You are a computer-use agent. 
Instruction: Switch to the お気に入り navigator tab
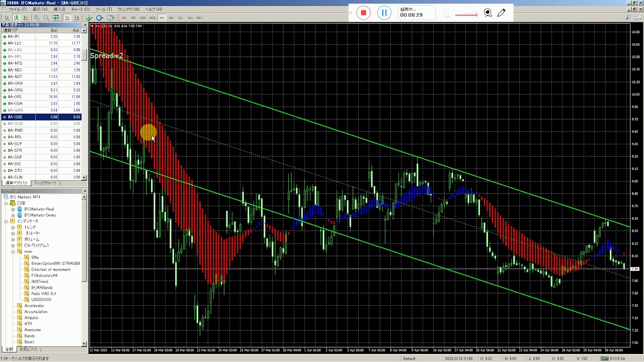pyautogui.click(x=28, y=349)
